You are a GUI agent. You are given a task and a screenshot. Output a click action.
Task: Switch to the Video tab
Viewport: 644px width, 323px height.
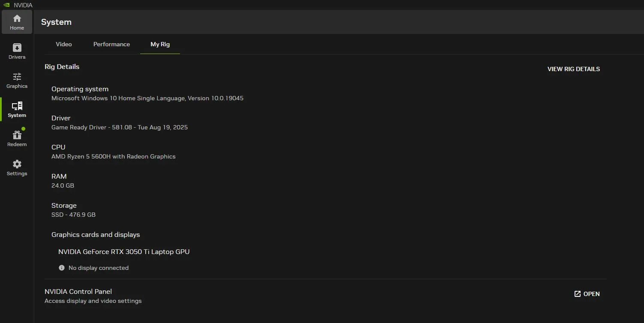point(64,44)
